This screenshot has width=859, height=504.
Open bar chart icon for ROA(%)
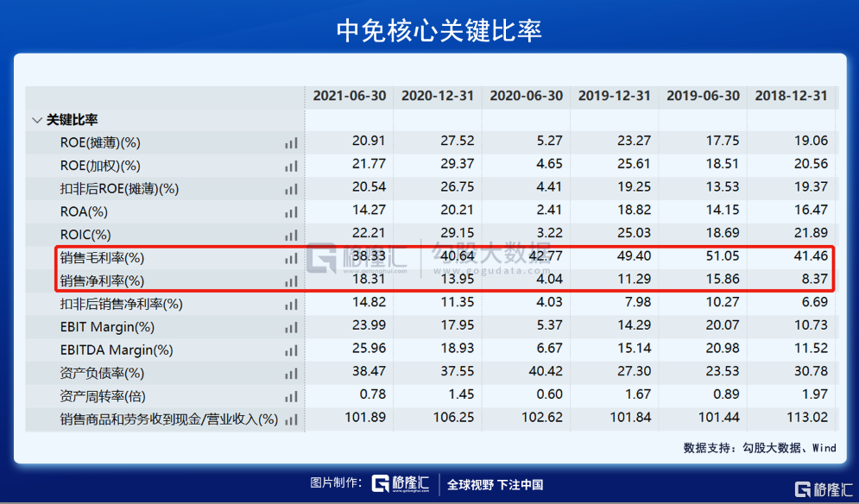(x=291, y=212)
